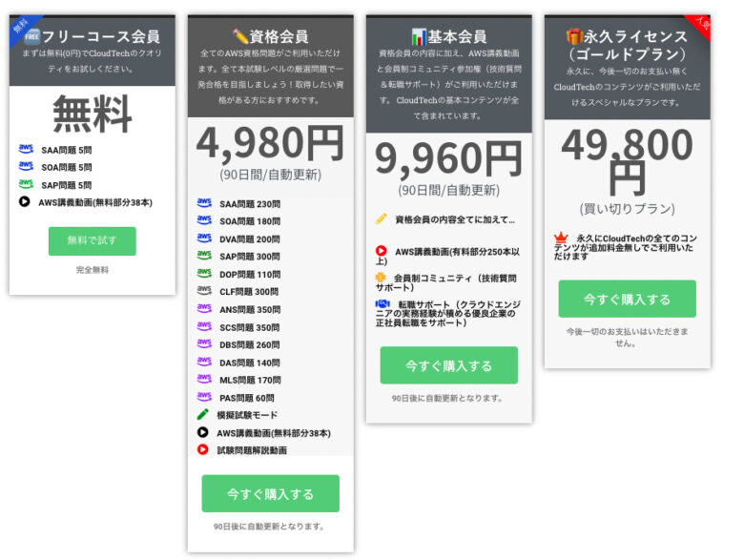This screenshot has height=560, width=744.
Task: Click AWS icon beside ANS問題 350問
Action: [x=204, y=308]
